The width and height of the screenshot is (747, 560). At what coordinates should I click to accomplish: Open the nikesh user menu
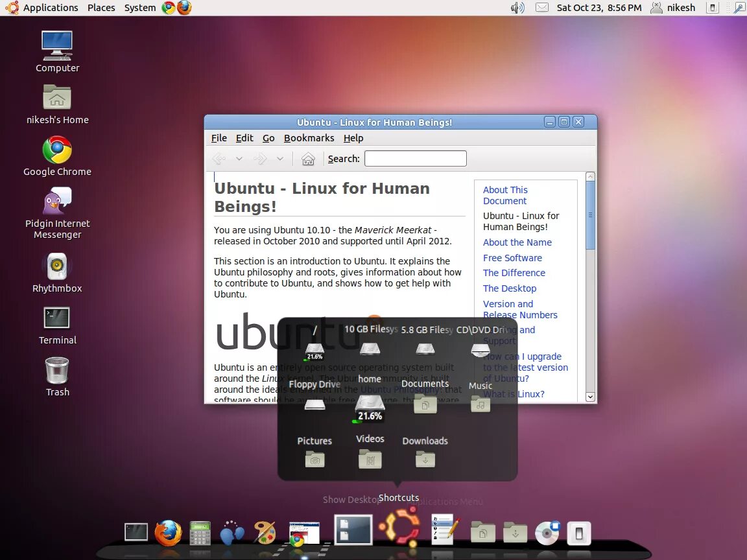point(672,8)
